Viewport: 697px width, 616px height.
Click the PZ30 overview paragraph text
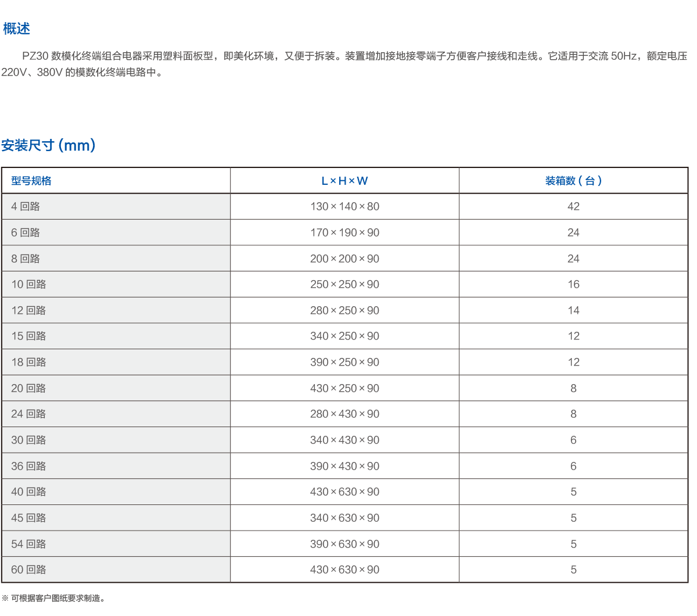(344, 64)
